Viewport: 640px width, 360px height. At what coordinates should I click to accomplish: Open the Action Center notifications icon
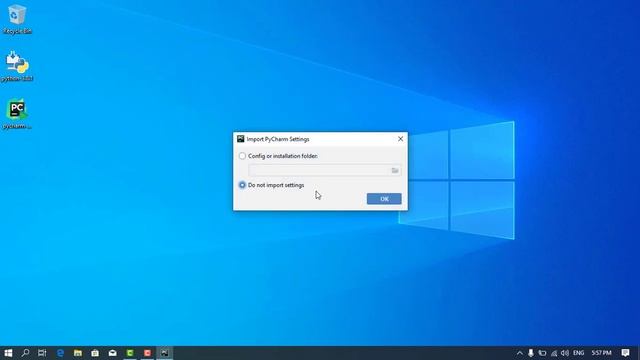(x=625, y=353)
